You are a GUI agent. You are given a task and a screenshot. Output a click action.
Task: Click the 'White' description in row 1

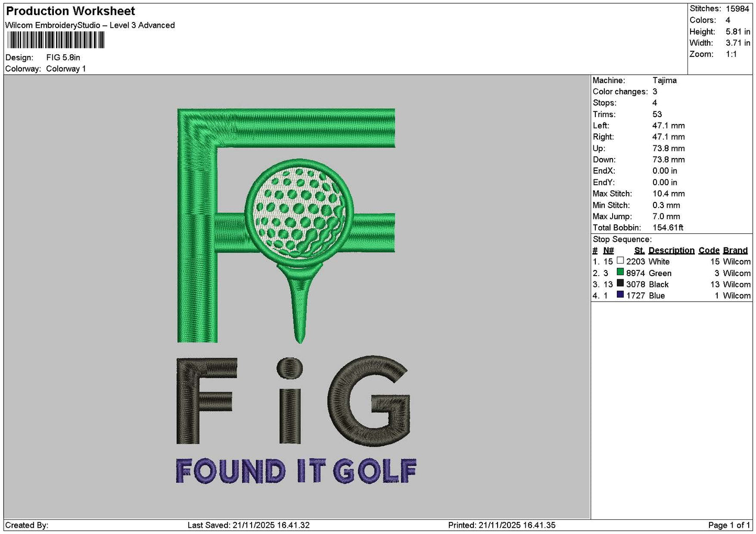[x=659, y=262]
